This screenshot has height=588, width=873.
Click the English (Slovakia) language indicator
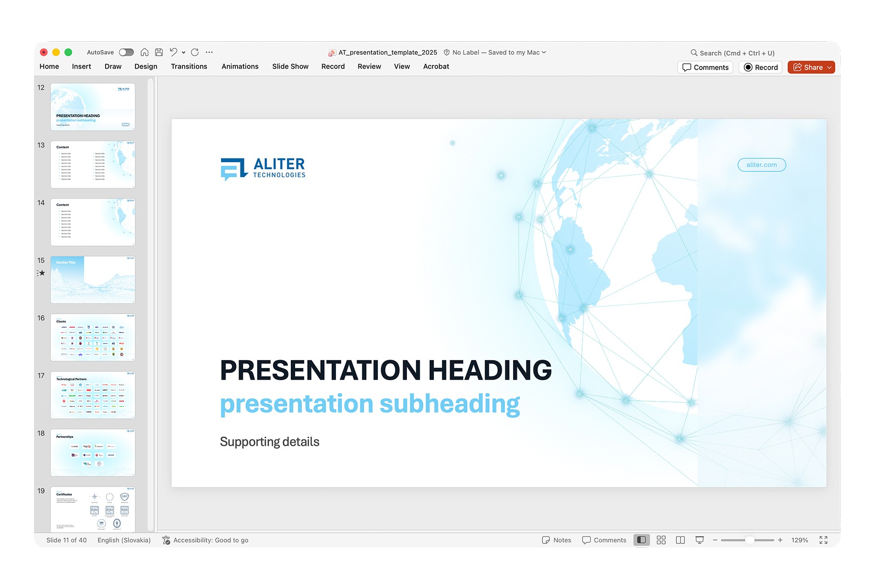tap(124, 540)
